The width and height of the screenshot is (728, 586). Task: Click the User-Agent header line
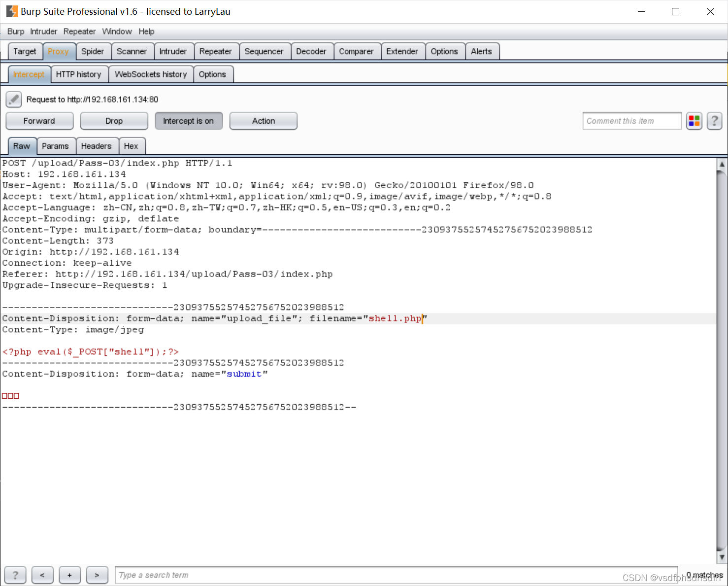click(268, 185)
